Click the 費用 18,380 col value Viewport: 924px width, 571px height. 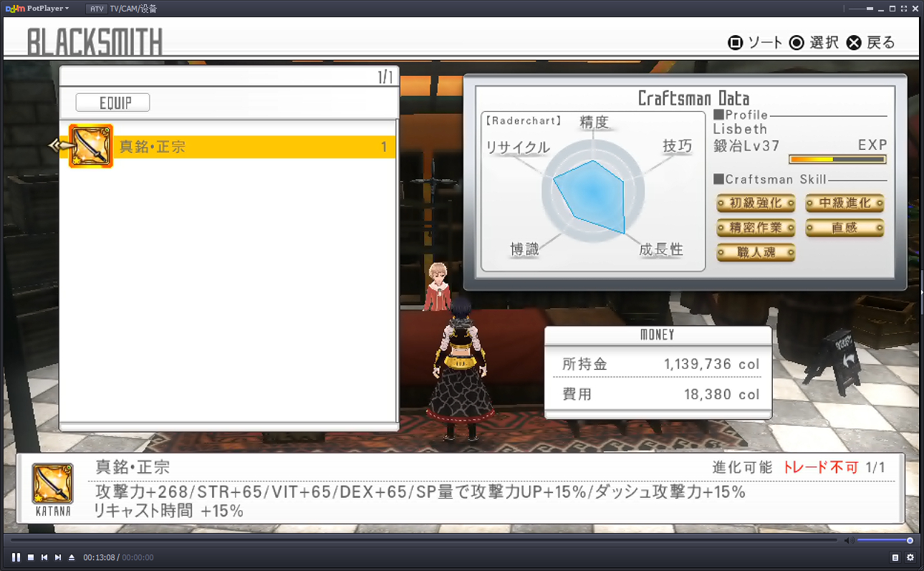point(722,394)
